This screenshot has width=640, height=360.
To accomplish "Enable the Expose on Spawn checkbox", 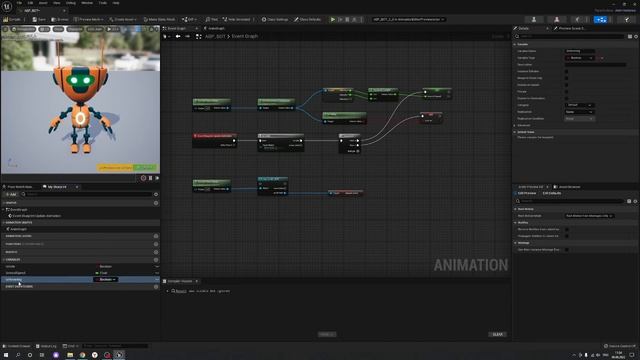I will point(566,85).
